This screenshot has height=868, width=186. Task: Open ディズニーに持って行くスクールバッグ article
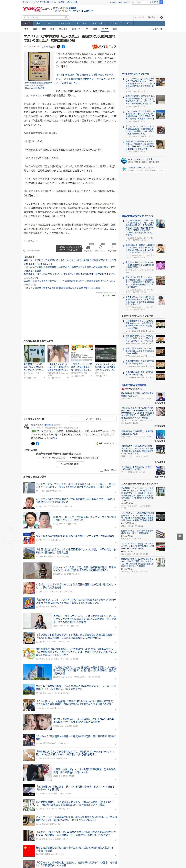pos(76,486)
